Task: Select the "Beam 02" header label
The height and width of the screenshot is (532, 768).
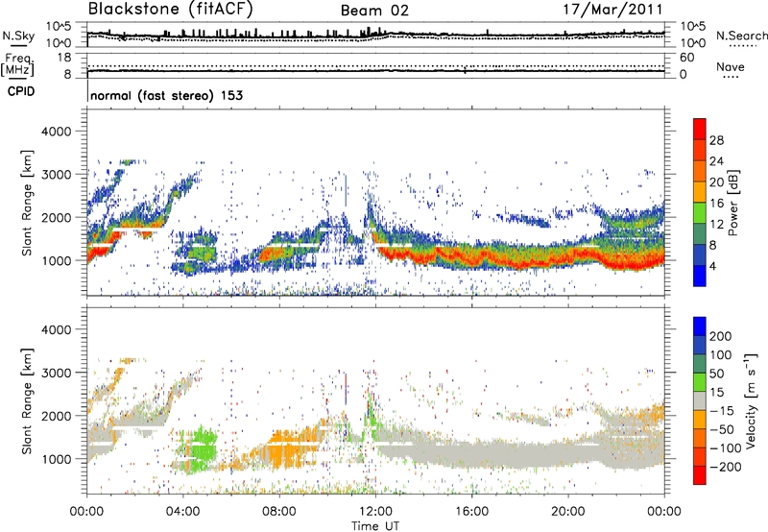Action: (374, 11)
